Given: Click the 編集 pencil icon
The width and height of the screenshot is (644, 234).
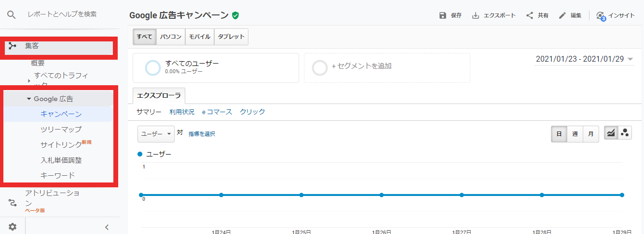Looking at the screenshot, I should [562, 15].
